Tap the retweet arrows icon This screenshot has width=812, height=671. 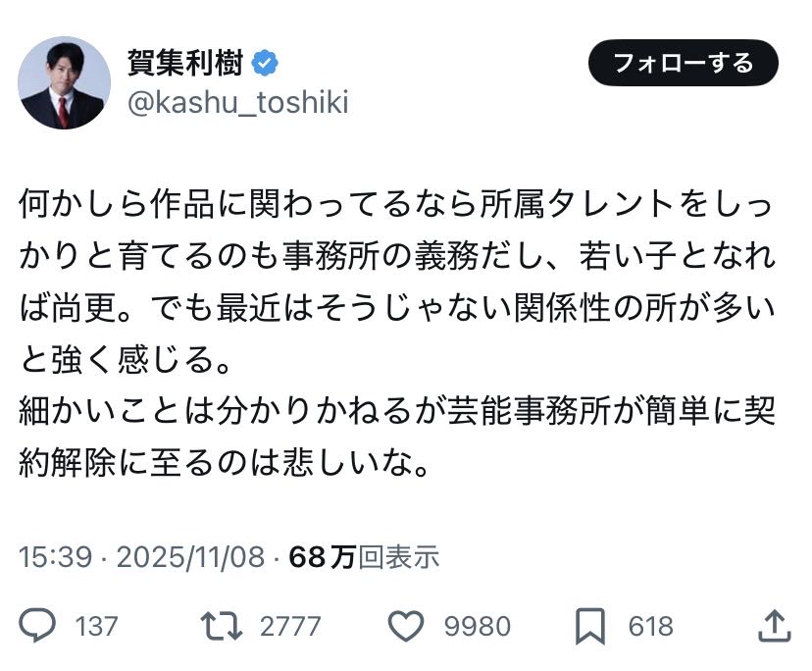pos(221,626)
